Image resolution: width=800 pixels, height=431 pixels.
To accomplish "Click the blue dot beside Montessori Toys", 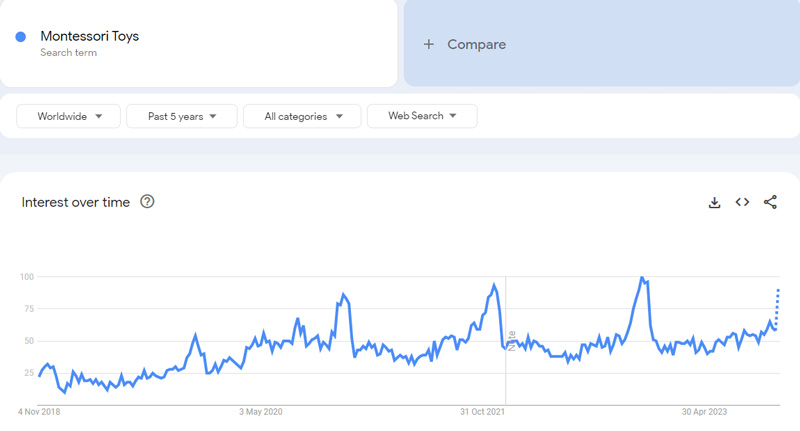I will click(x=21, y=37).
